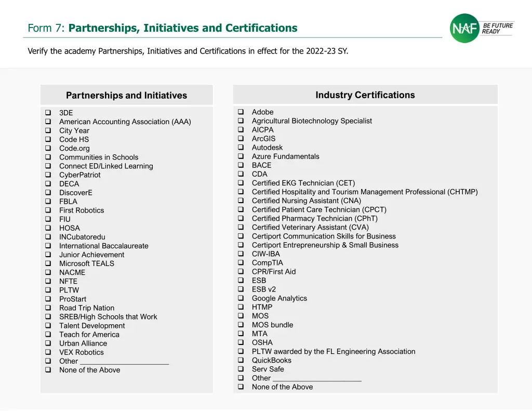Image resolution: width=532 pixels, height=411 pixels.
Task: Tick the ArcGIS checkbox
Action: pos(241,138)
